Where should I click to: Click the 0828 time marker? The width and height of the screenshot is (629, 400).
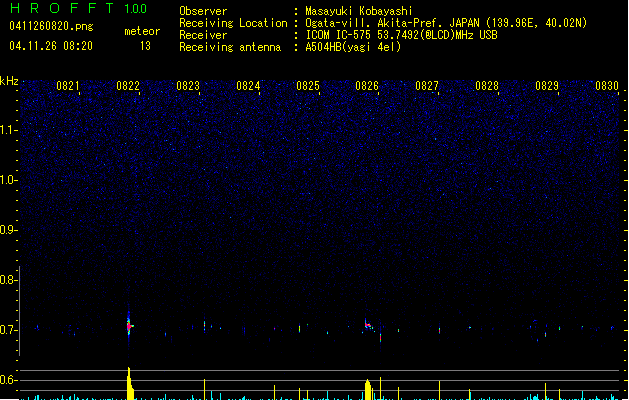pyautogui.click(x=487, y=86)
